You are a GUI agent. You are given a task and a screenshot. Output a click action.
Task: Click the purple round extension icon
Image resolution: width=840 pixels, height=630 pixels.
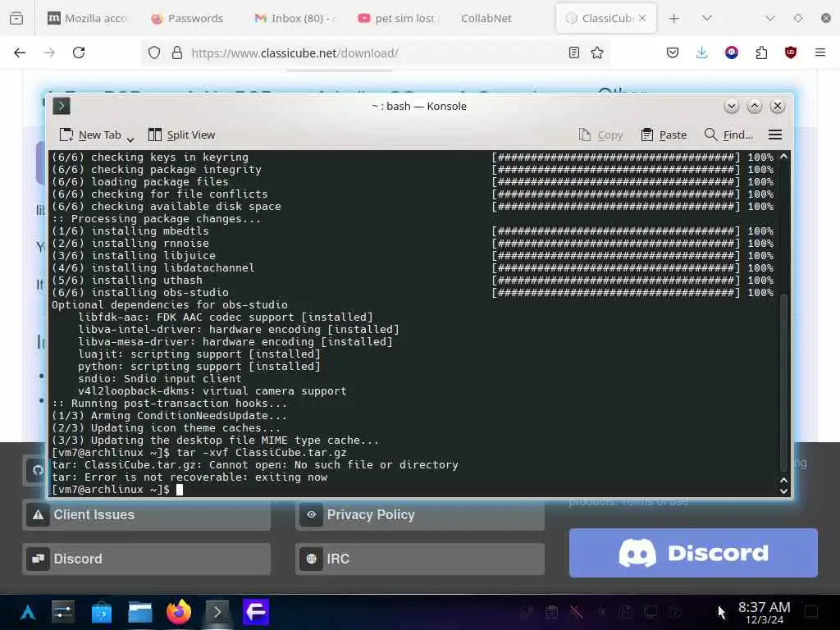click(731, 52)
